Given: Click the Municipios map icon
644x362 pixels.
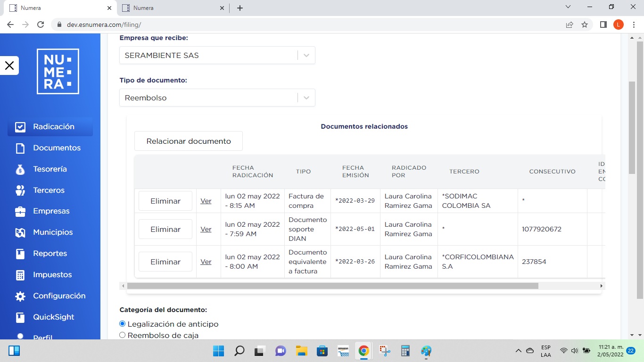Looking at the screenshot, I should (20, 232).
